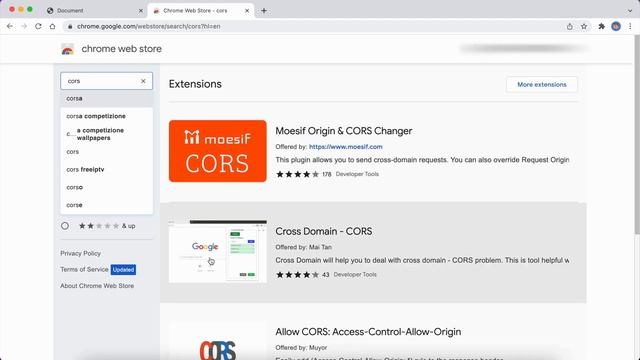
Task: Choose 'corsa competizione wallpapers' suggestion
Action: coord(107,134)
